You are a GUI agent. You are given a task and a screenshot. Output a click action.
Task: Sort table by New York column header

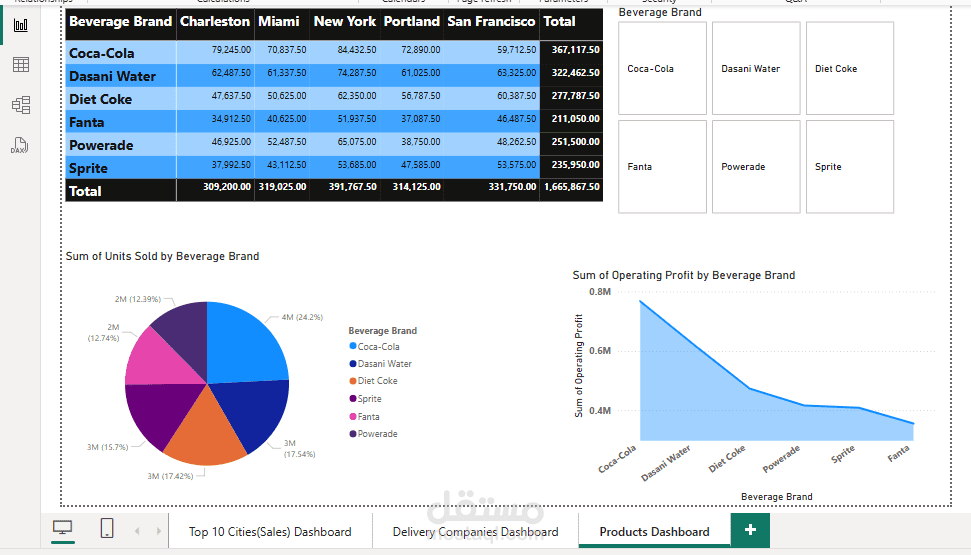344,21
